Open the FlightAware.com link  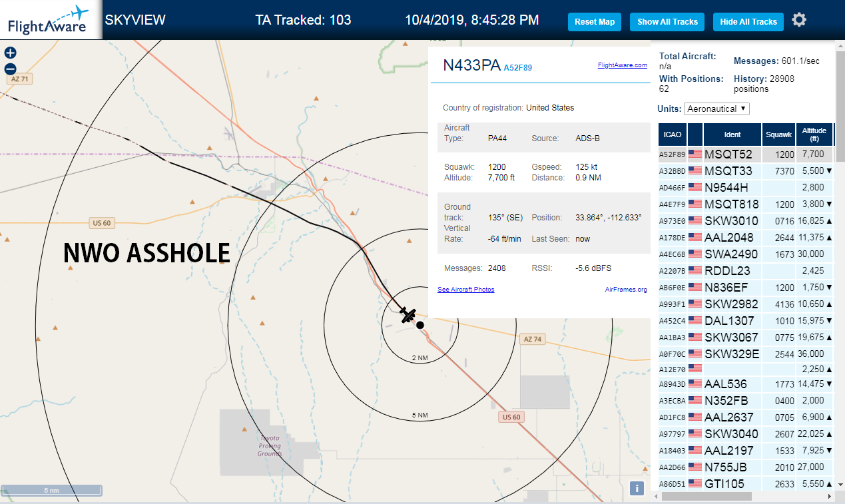tap(622, 65)
